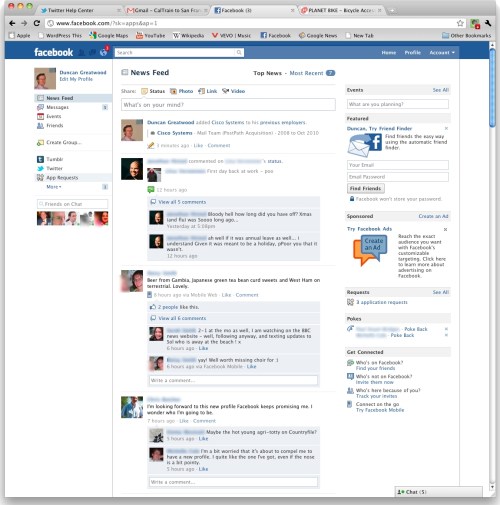Switch to the Twitter Help Center tab
Screen dimensions: 500x505
tap(80, 10)
